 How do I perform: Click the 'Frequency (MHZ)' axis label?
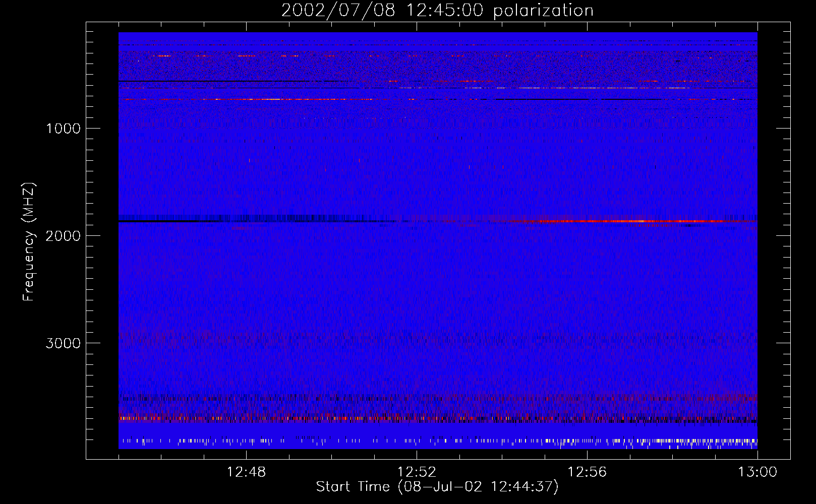pyautogui.click(x=29, y=242)
